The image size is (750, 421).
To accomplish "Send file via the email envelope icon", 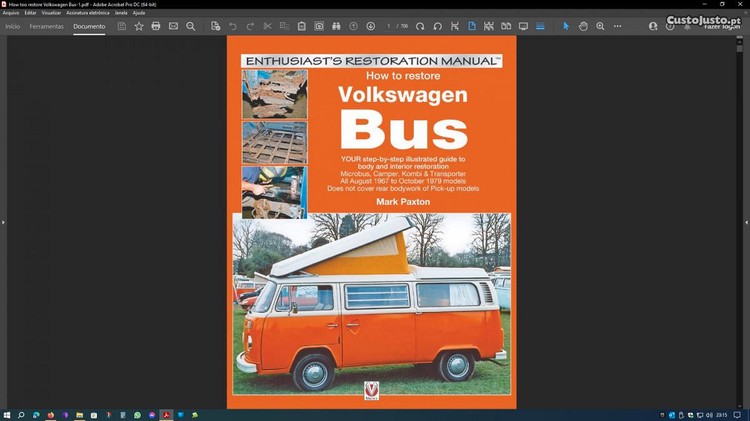I will coord(173,26).
